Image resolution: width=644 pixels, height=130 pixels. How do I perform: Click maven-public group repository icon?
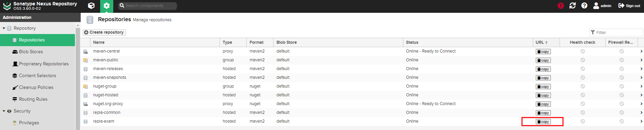pos(85,60)
